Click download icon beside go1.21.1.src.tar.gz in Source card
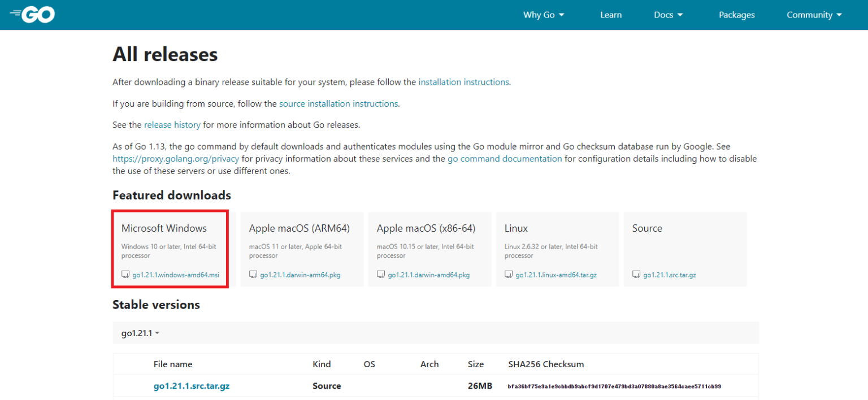Viewport: 868px width, 400px height. point(636,275)
